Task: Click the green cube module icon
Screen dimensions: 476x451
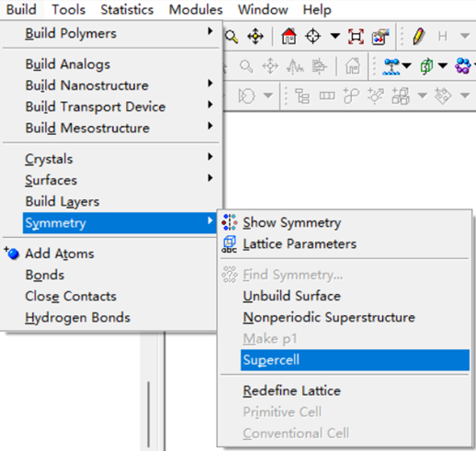Action: [427, 66]
